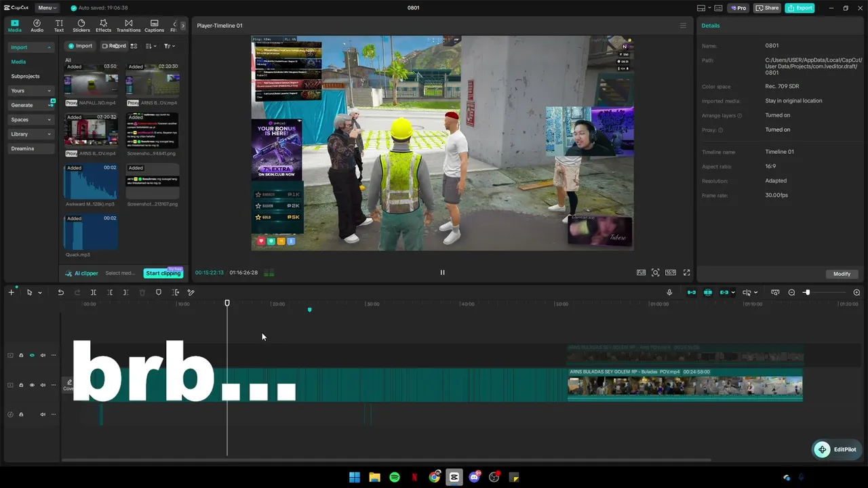
Task: Add a marker with shield icon
Action: [x=159, y=292]
